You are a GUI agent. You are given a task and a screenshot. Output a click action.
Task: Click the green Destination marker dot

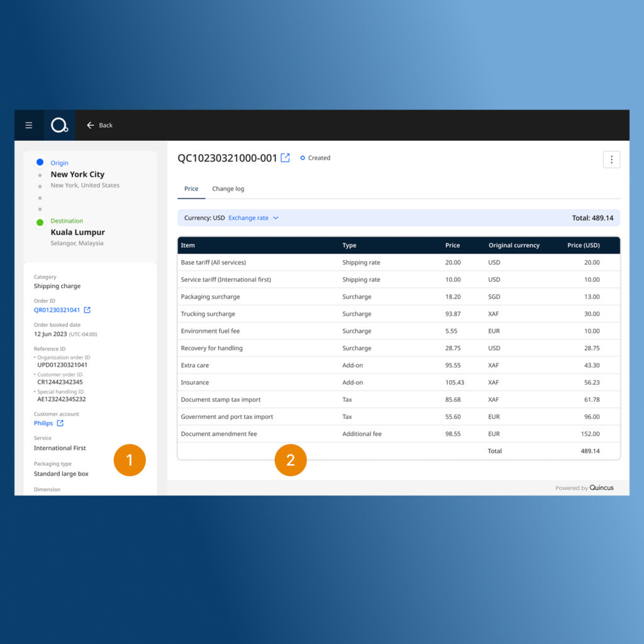[x=40, y=222]
